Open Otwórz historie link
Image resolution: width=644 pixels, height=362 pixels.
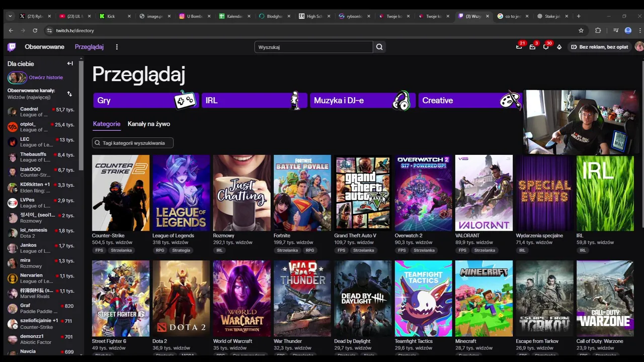pyautogui.click(x=46, y=77)
